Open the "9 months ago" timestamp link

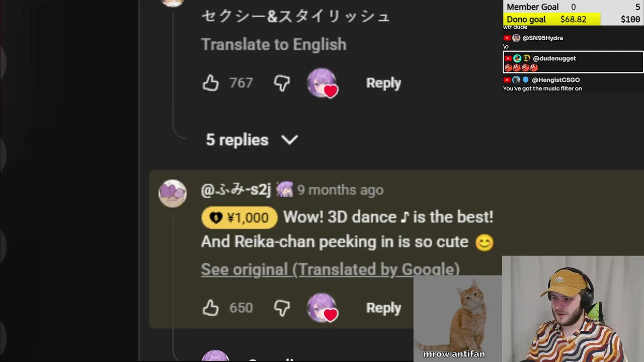point(340,190)
